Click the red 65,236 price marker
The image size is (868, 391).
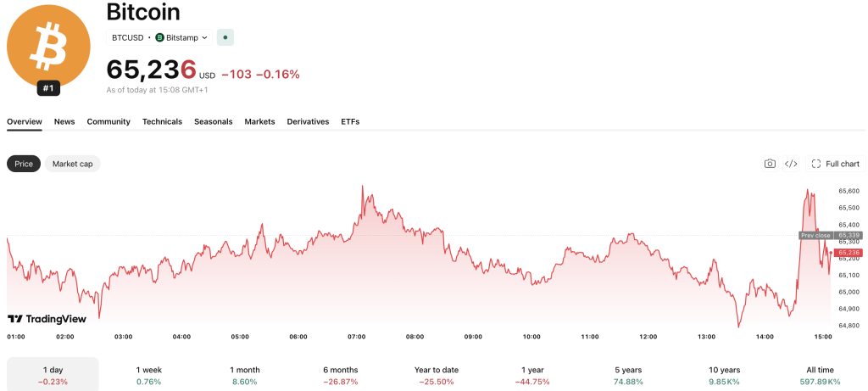849,253
